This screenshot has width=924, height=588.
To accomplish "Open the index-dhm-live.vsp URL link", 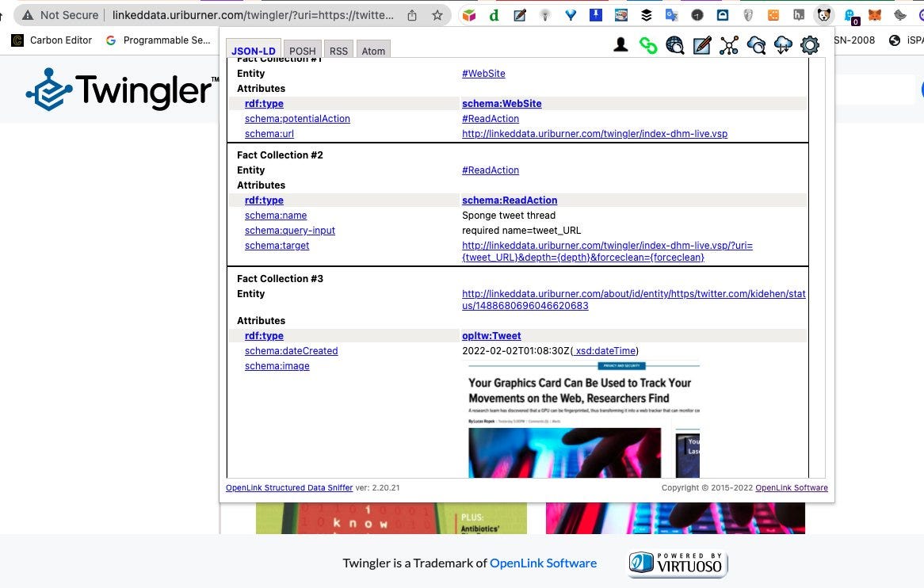I will (x=594, y=134).
